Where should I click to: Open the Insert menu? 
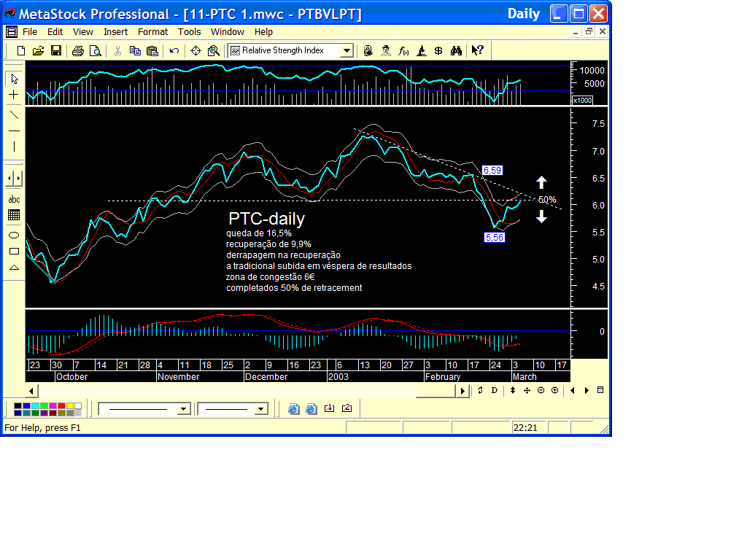(x=115, y=32)
